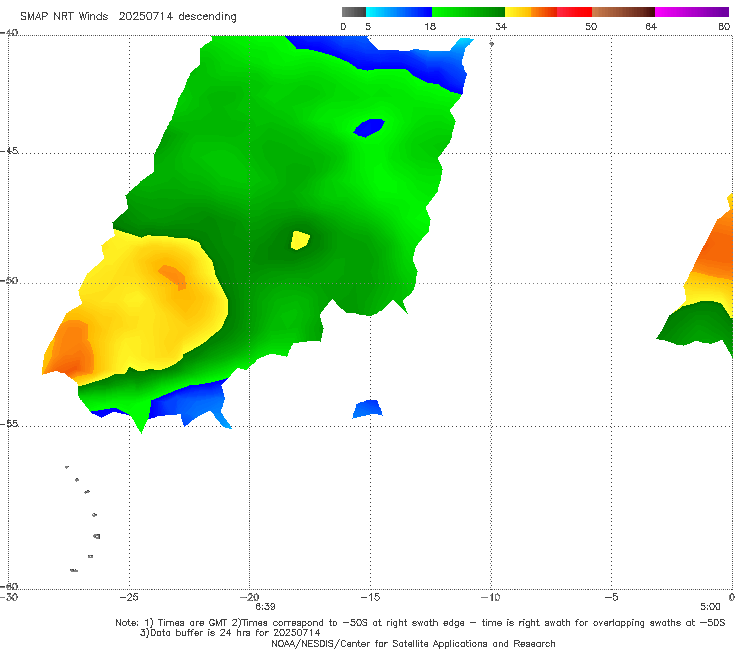The width and height of the screenshot is (740, 650).
Task: Click the latitude label '-55'
Action: click(x=9, y=424)
